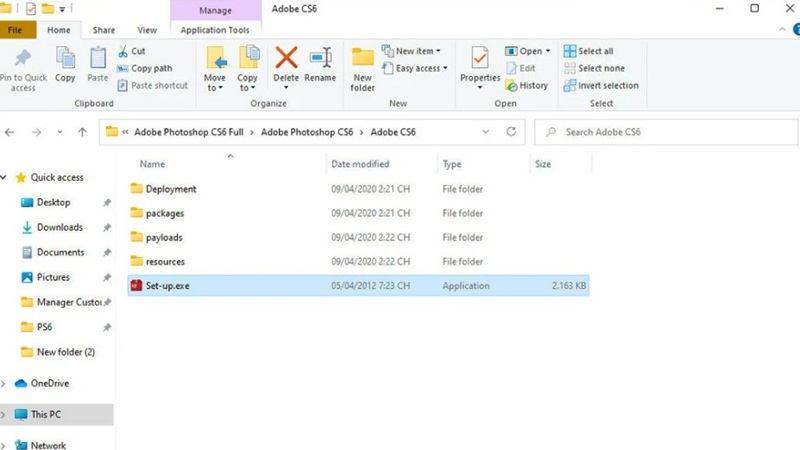Open Properties from the ribbon
800x450 pixels.
[480, 60]
